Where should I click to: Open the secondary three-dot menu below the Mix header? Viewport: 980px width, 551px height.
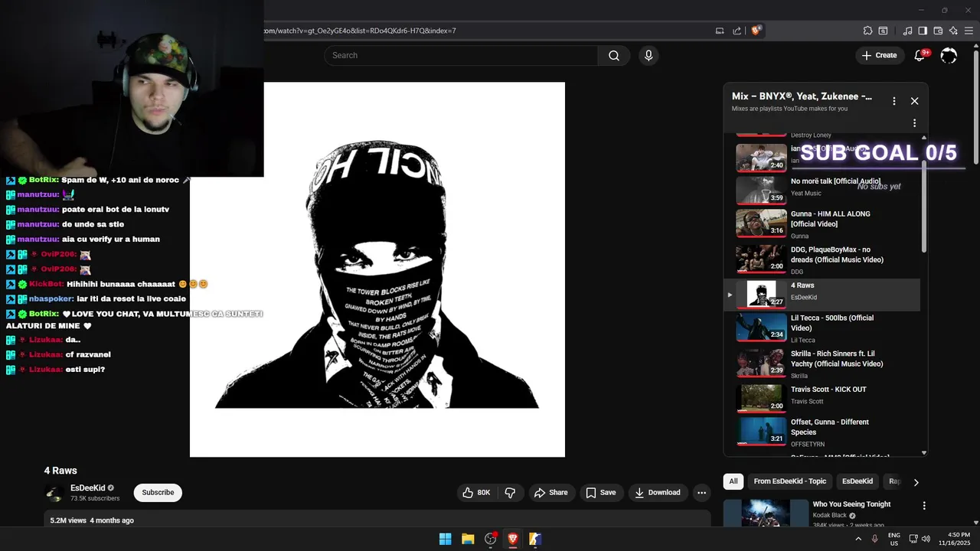pos(914,123)
